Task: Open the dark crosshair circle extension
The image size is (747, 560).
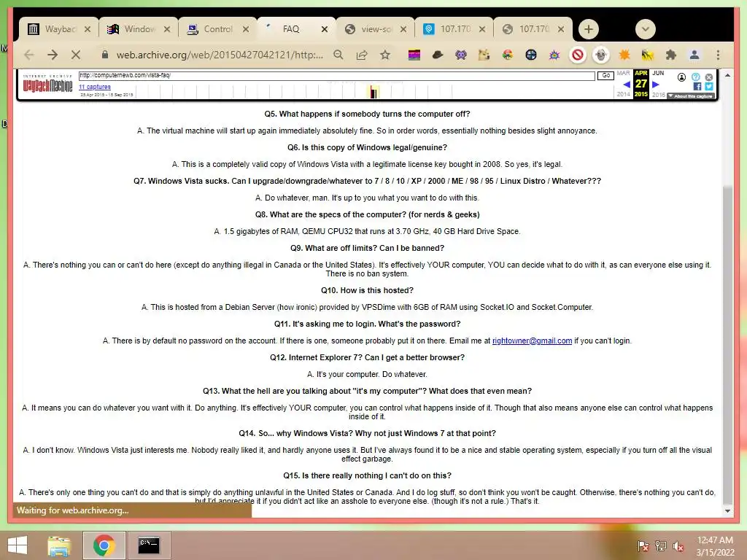Action: [531, 55]
